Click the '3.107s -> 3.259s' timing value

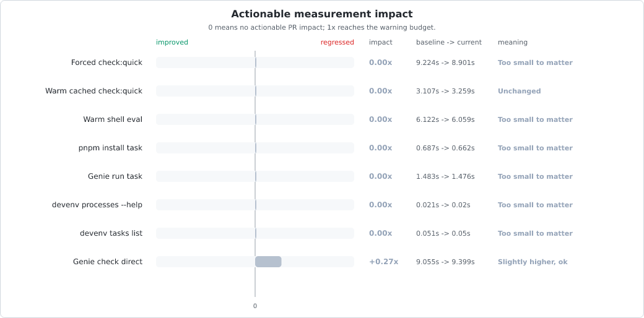[445, 91]
